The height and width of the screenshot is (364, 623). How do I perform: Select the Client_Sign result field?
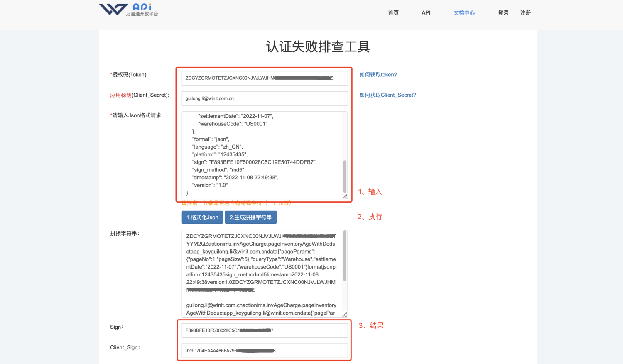[264, 351]
